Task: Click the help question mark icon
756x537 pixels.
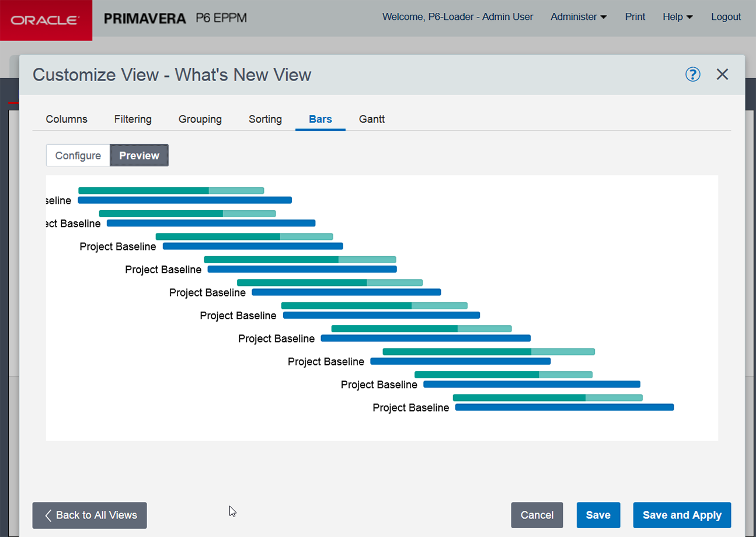Action: (692, 74)
